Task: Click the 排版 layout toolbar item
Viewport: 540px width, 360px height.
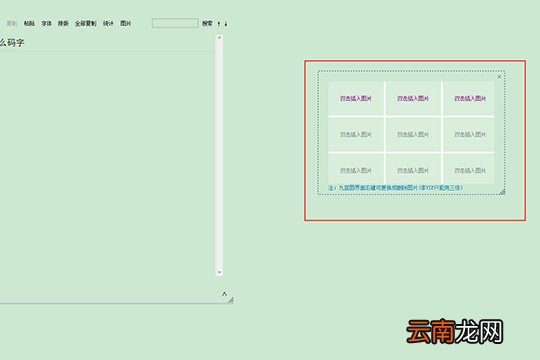Action: click(63, 23)
